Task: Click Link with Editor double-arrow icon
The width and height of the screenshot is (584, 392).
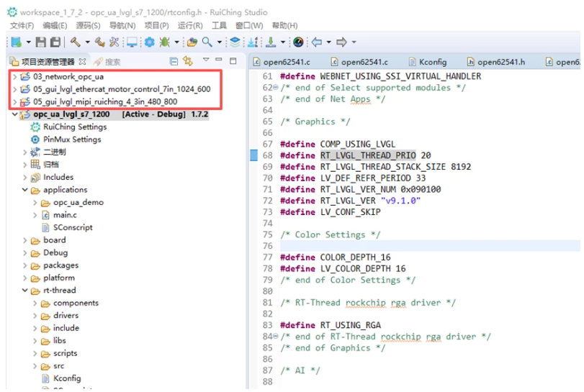Action: pos(188,61)
